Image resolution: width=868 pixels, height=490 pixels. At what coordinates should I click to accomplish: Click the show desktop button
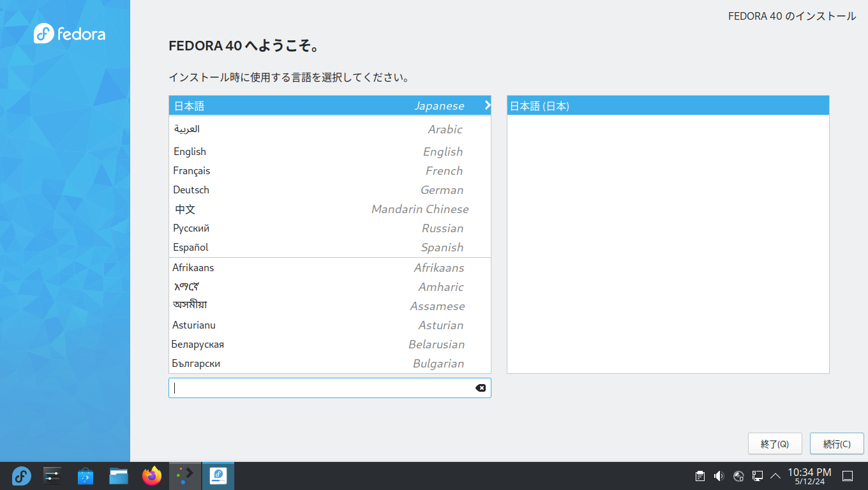(848, 476)
